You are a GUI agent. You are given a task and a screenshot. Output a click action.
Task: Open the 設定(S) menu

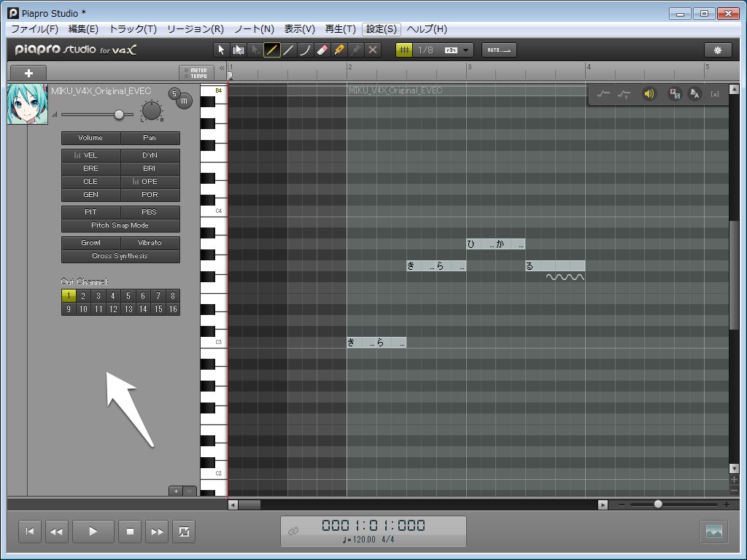coord(382,29)
